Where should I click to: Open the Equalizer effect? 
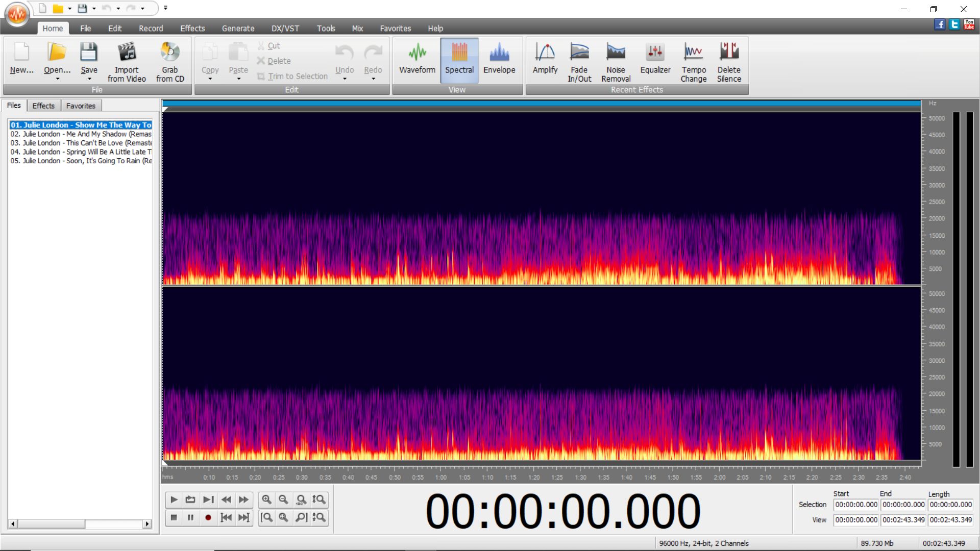(x=655, y=60)
